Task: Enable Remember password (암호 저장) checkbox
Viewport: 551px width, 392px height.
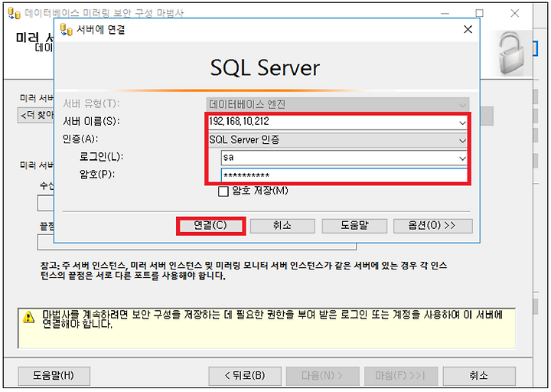Action: [223, 191]
